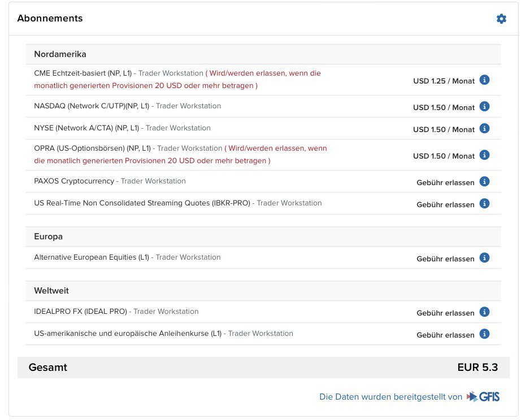Open info icon for NYSE Network A/CTA
This screenshot has width=521, height=420.
point(484,129)
